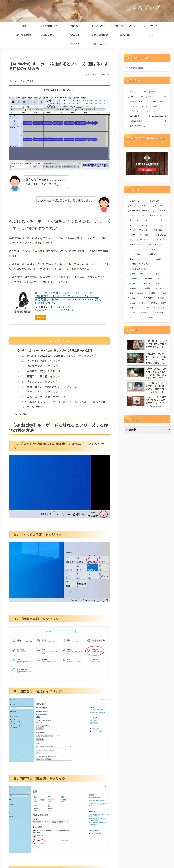Open recent post【ClariS】2024年の春のツアー

point(147,359)
